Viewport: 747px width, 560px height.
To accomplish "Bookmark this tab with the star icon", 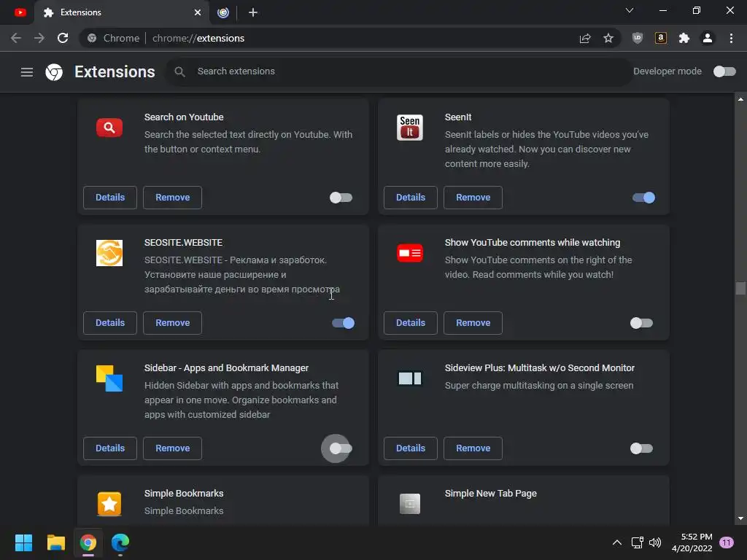I will pos(608,38).
